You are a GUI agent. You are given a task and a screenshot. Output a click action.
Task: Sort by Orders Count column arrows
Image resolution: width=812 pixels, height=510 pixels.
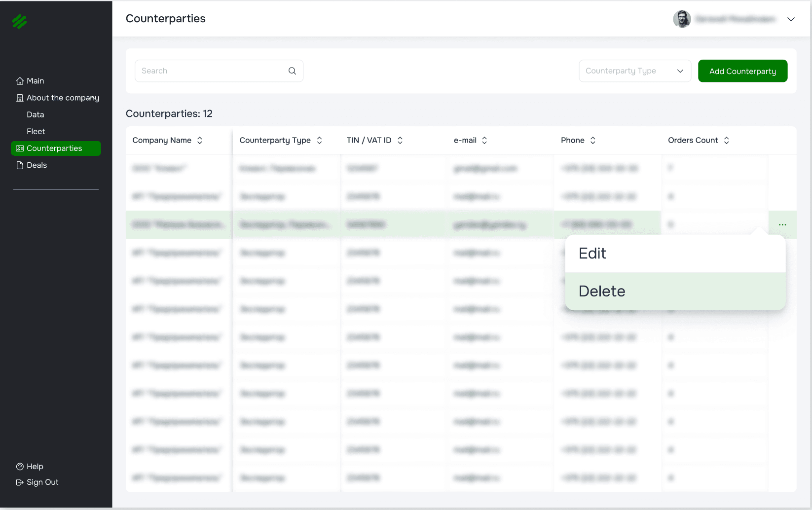pos(726,141)
